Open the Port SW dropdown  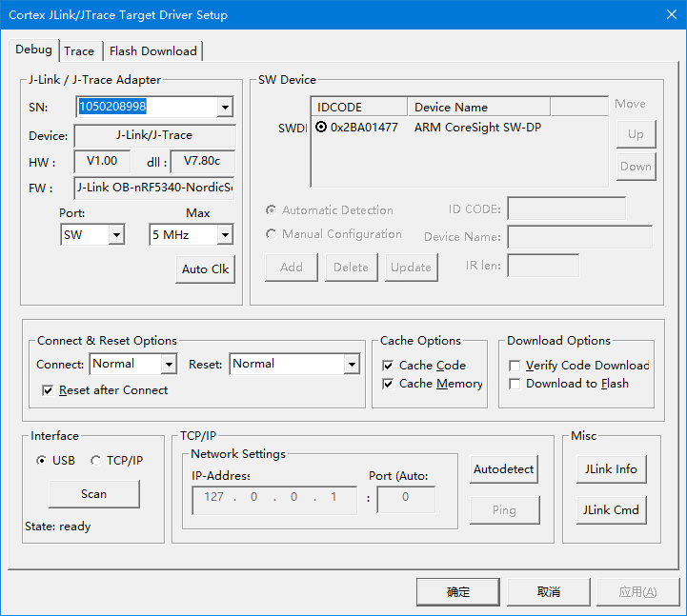pos(116,234)
